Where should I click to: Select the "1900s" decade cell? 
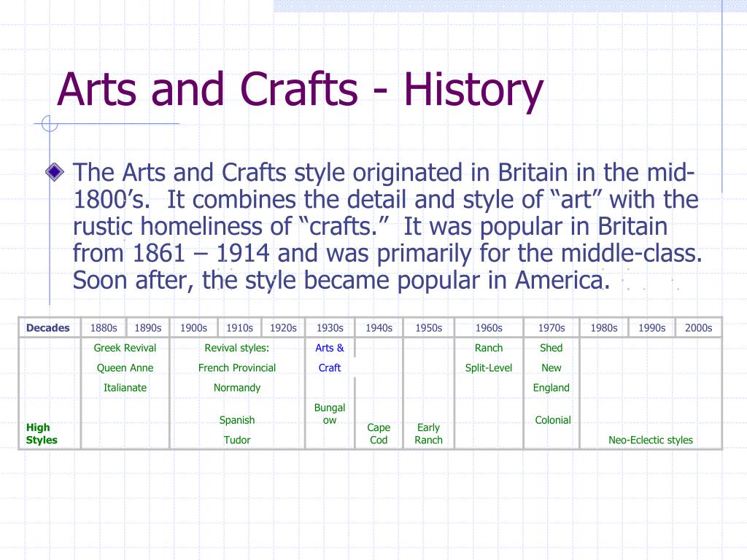coord(193,328)
